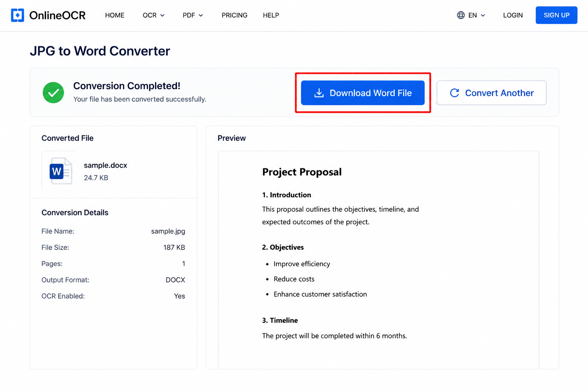Select the sample.docx file name
This screenshot has height=392, width=588.
(106, 165)
